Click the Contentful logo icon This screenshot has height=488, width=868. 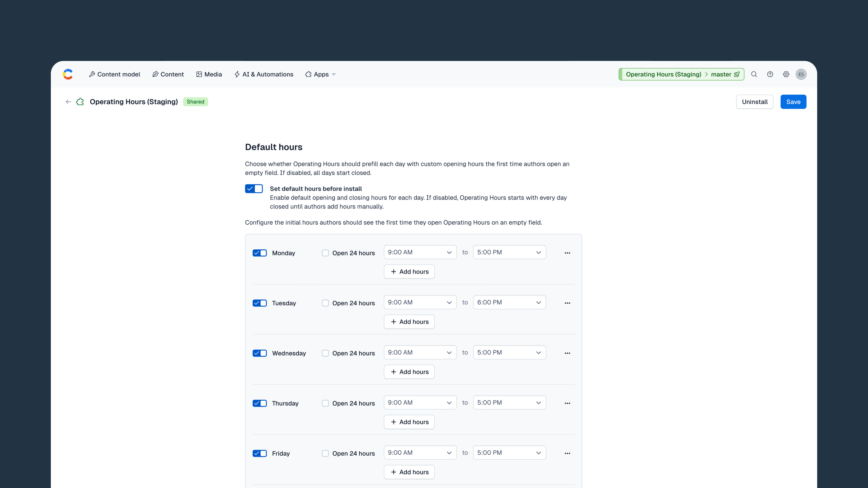pyautogui.click(x=68, y=74)
